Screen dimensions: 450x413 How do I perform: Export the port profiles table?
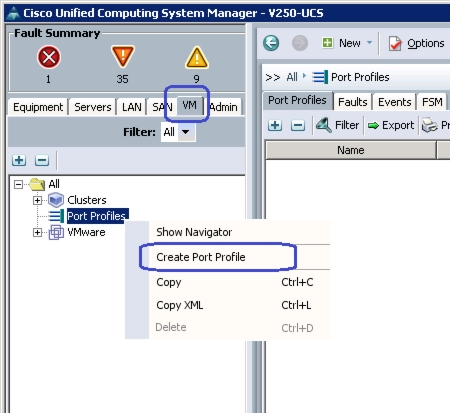click(x=391, y=125)
